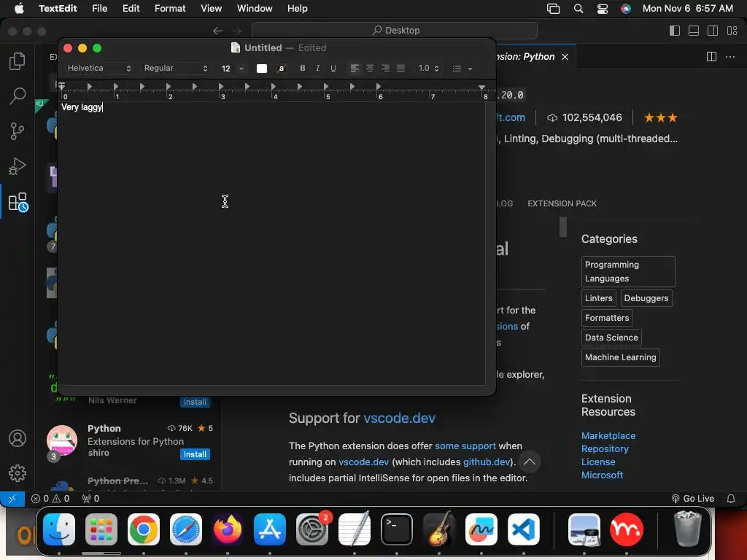Open the editor More Actions ellipsis

[x=729, y=57]
